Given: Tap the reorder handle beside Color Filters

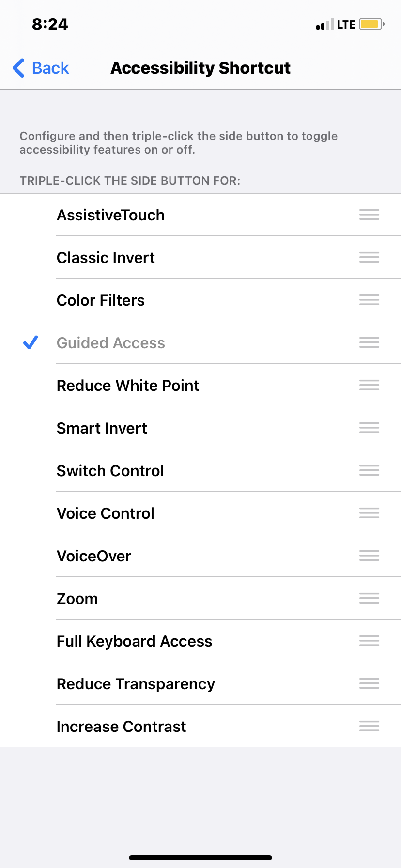Looking at the screenshot, I should click(369, 300).
